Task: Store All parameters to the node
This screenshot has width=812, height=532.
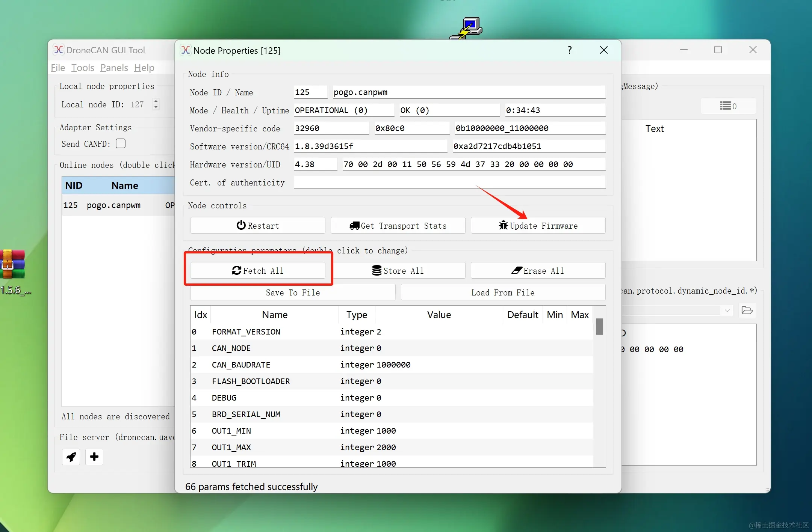Action: pos(398,270)
